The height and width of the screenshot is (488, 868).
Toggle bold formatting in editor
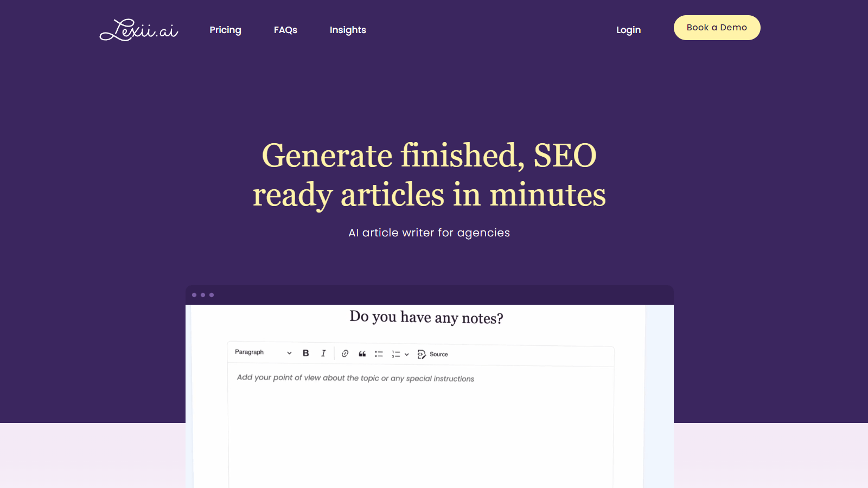[306, 353]
